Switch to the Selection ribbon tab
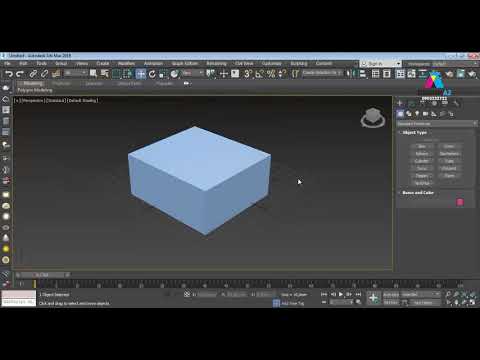The image size is (480, 360). click(x=94, y=84)
